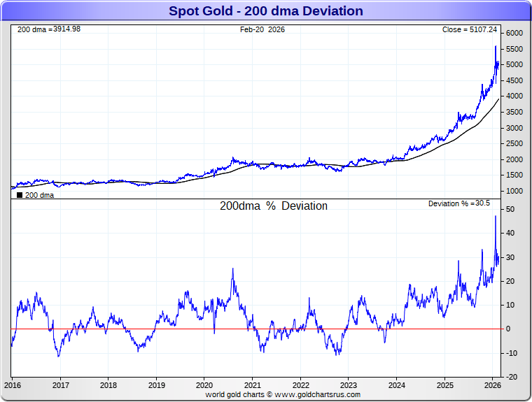Viewport: 532px width, 402px height.
Task: Click the 3000 price axis label
Action: click(514, 128)
